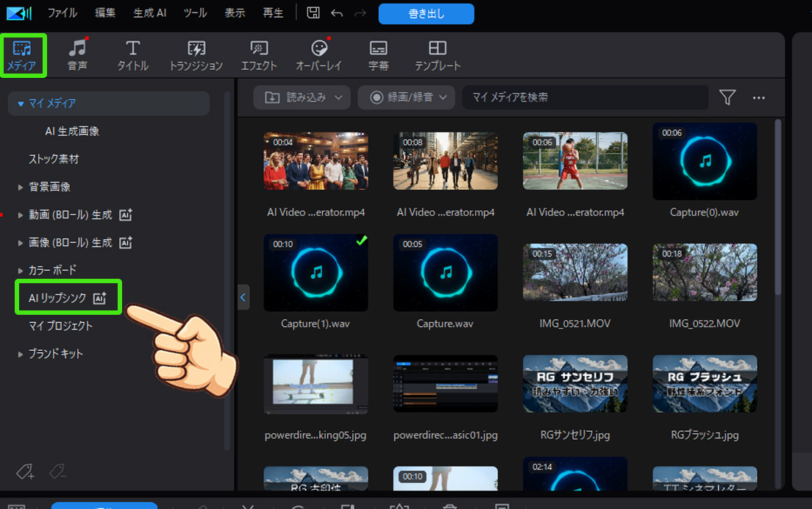The height and width of the screenshot is (509, 812).
Task: Open the ファイル menu
Action: (x=62, y=13)
